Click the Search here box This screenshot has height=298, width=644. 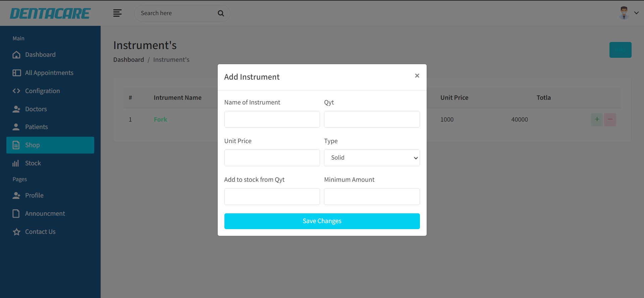[176, 13]
